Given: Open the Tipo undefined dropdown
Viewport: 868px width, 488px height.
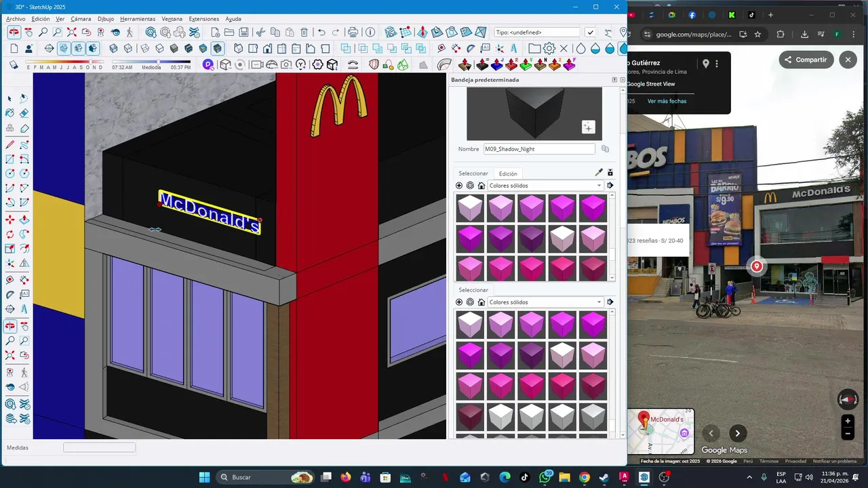Looking at the screenshot, I should pos(537,32).
